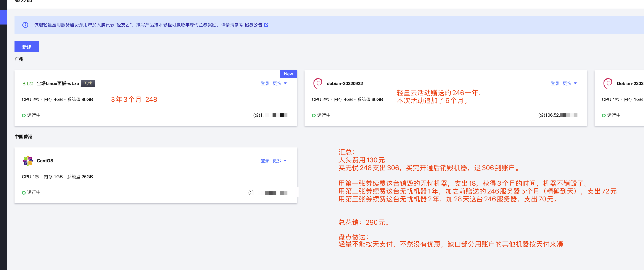Expand 更多 menu on 宝塔Linux面板-wLxa card
The image size is (644, 270).
point(279,83)
